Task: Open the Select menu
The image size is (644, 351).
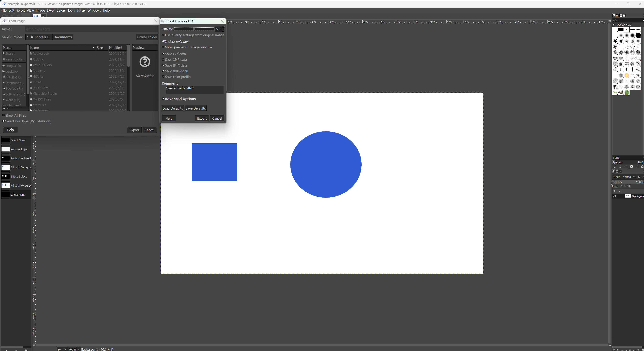Action: (x=21, y=10)
